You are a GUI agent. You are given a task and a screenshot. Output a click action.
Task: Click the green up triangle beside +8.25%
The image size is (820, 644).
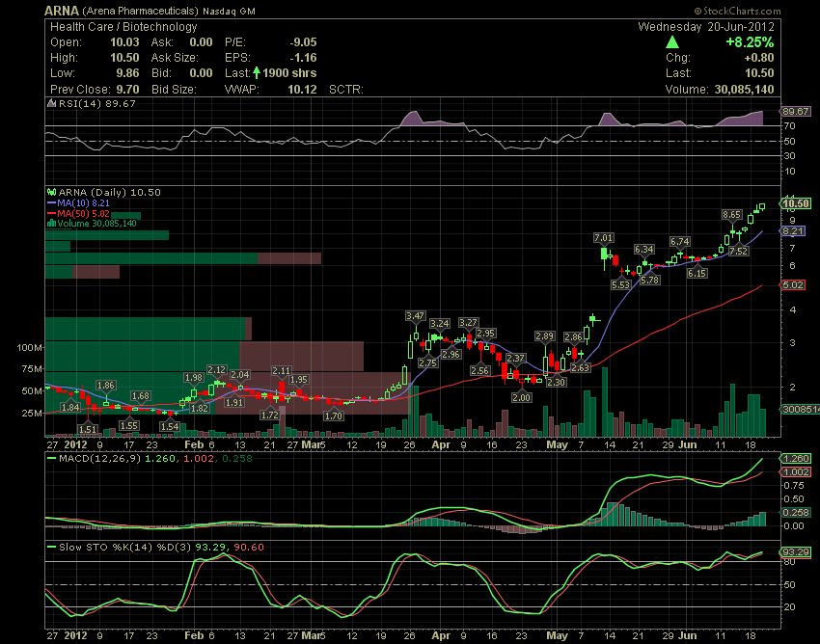click(x=672, y=42)
